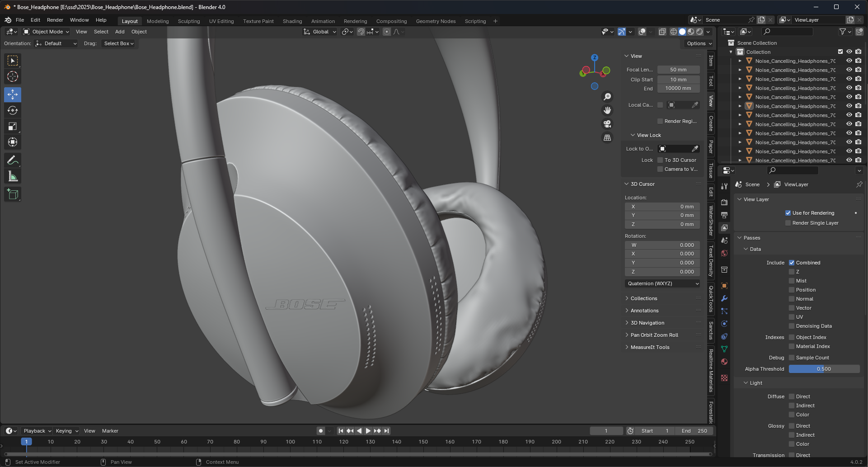The width and height of the screenshot is (868, 467).
Task: Adjust the Alpha Threshold slider
Action: coord(824,369)
